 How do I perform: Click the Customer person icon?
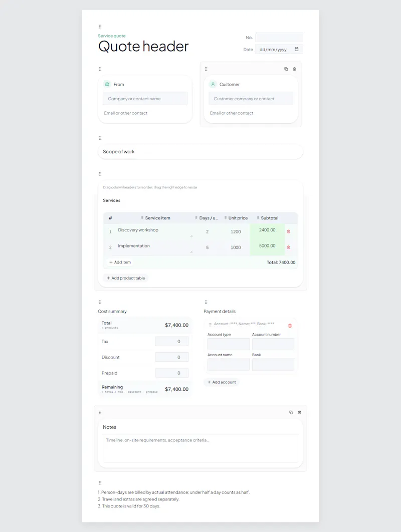(x=213, y=84)
